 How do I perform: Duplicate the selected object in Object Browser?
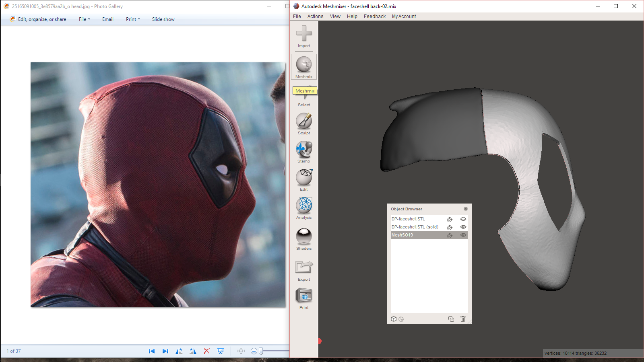(451, 319)
